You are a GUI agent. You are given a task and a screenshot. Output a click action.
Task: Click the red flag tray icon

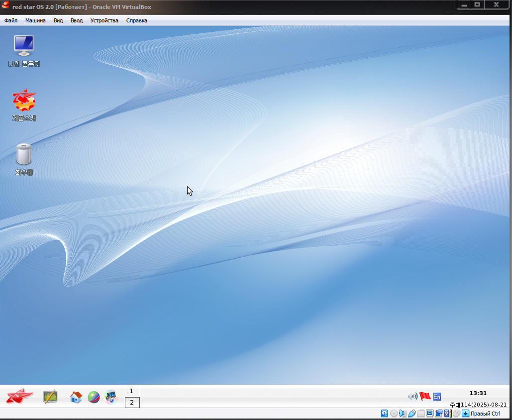pos(425,397)
